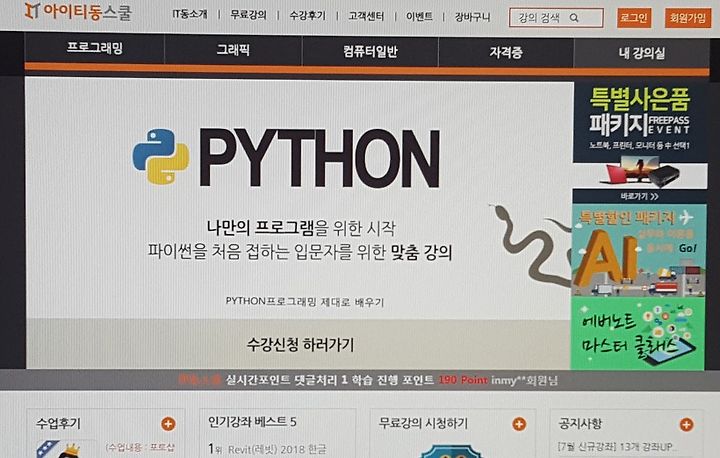
Task: Open the 무료강의 top menu
Action: 248,15
